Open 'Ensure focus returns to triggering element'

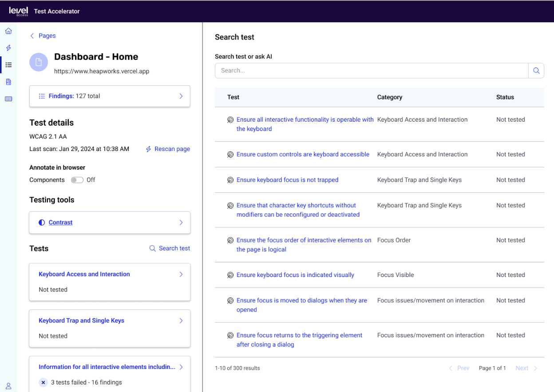click(299, 340)
